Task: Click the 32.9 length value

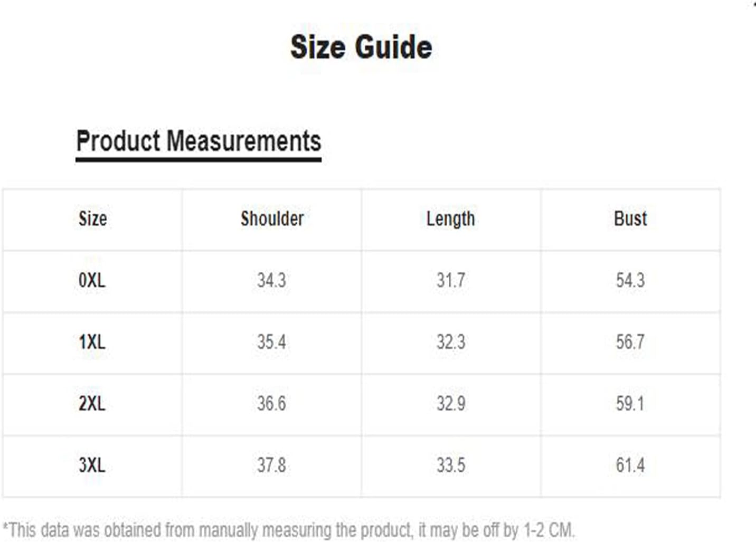Action: (x=451, y=404)
